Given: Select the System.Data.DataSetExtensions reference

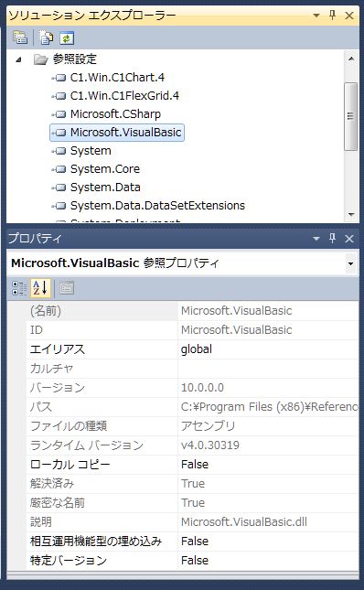Looking at the screenshot, I should [x=157, y=206].
